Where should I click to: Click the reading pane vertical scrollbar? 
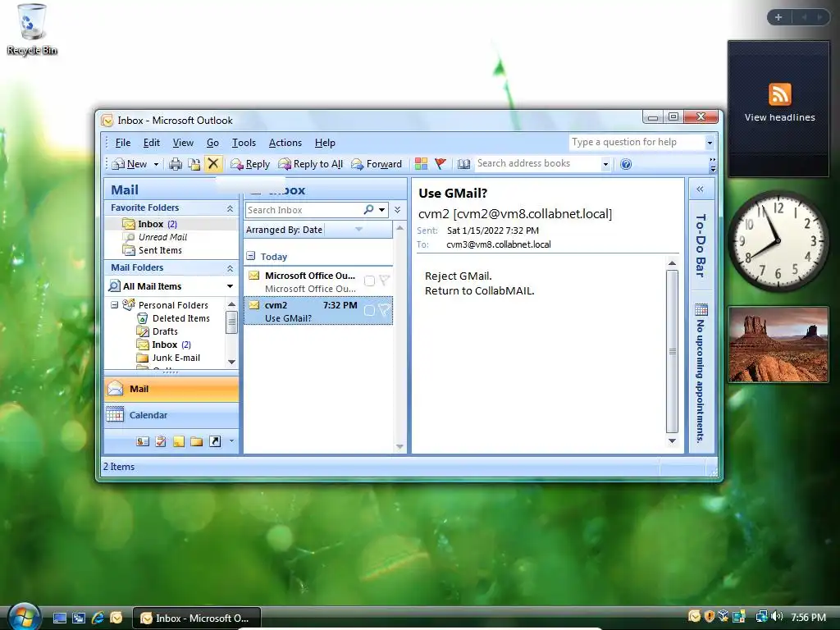click(672, 351)
